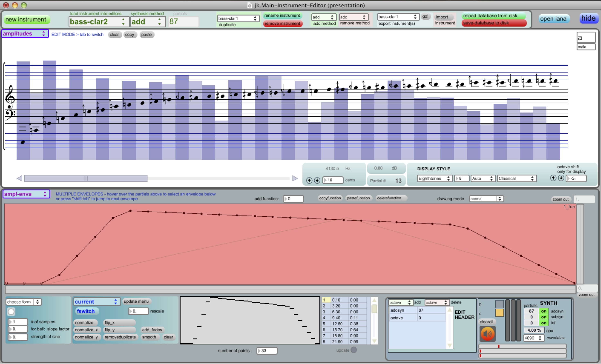Viewport: 601px width, 364px height.
Task: Click the horizontal scrollbar thumb below amplitudes
Action: tap(86, 178)
